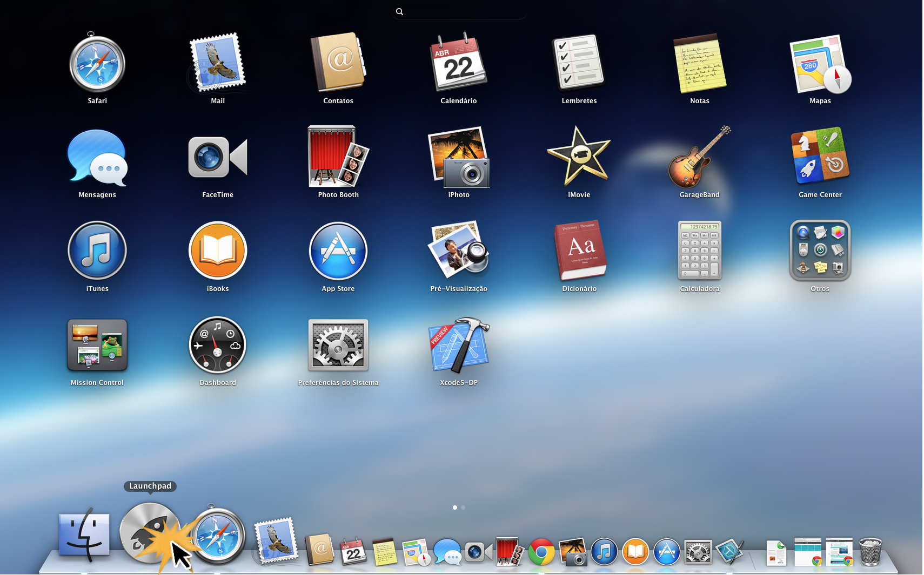
Task: Open yellow Notes pad in the Dock
Action: (385, 551)
